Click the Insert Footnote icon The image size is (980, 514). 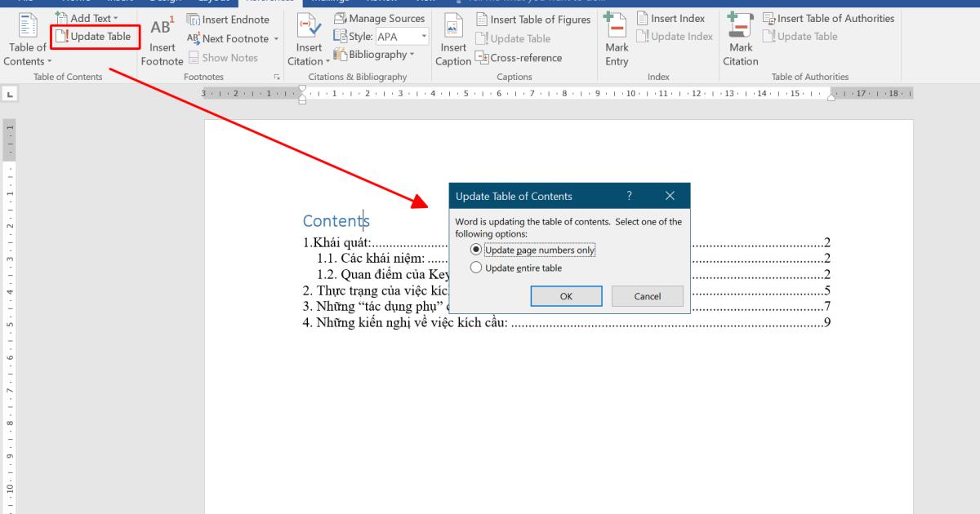coord(161,29)
